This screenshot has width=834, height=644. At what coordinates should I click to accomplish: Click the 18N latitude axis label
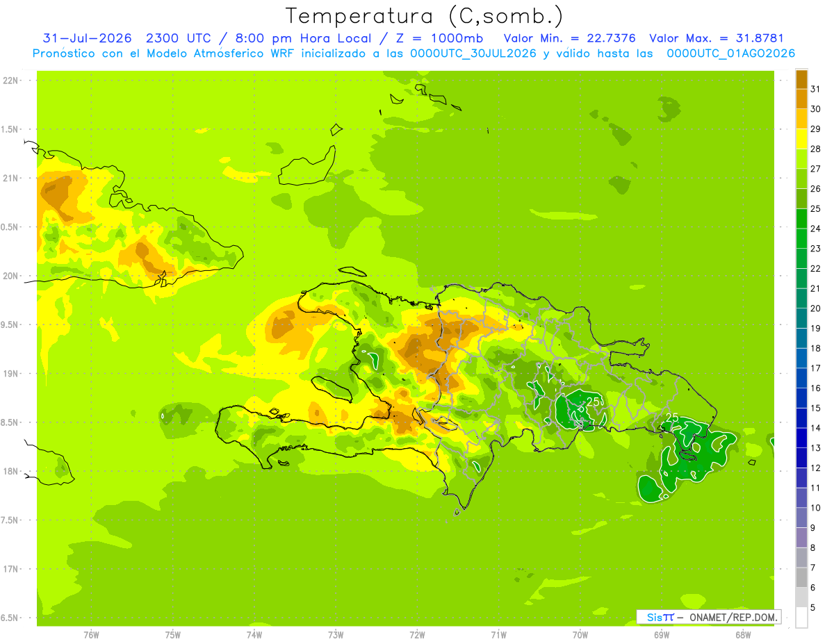(x=10, y=471)
